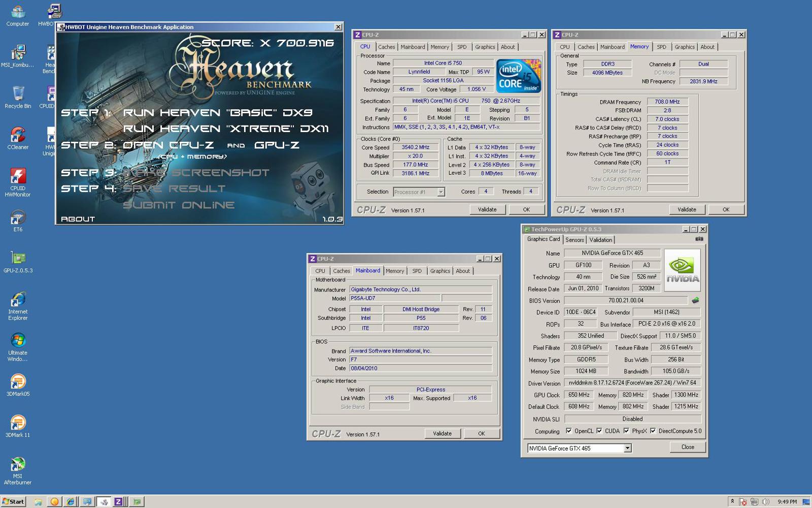Click OK in CPU-Z Memory window
The image size is (812, 508).
pyautogui.click(x=726, y=209)
